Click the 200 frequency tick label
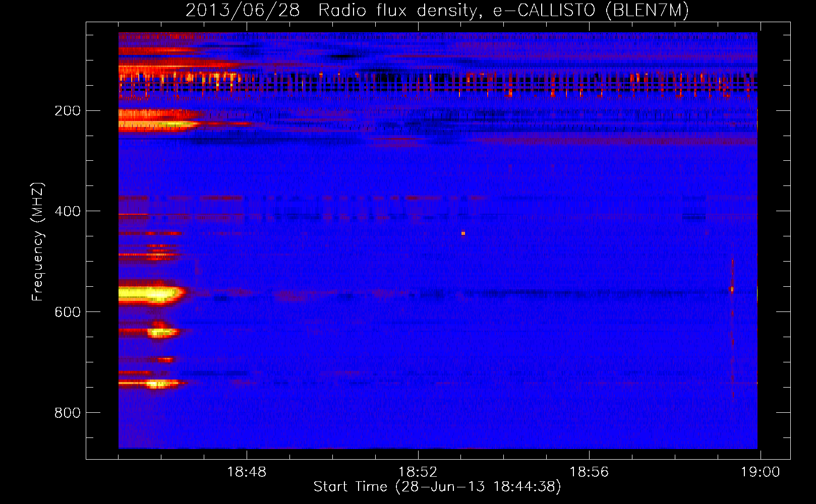 (68, 111)
